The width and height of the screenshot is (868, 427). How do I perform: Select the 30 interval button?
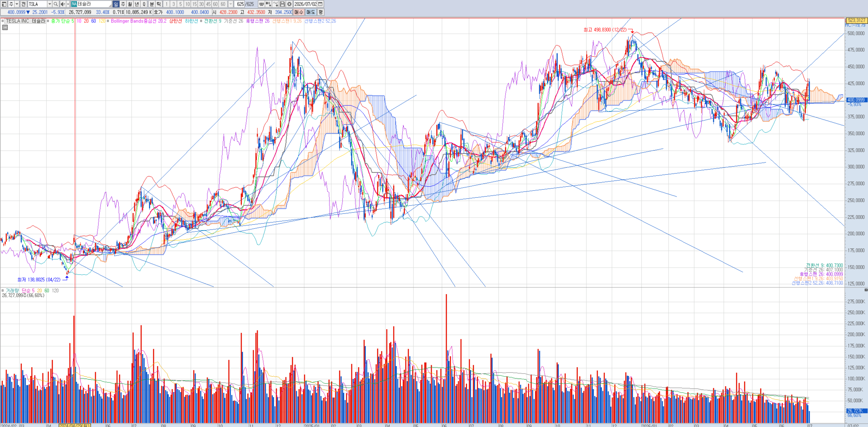click(x=202, y=4)
